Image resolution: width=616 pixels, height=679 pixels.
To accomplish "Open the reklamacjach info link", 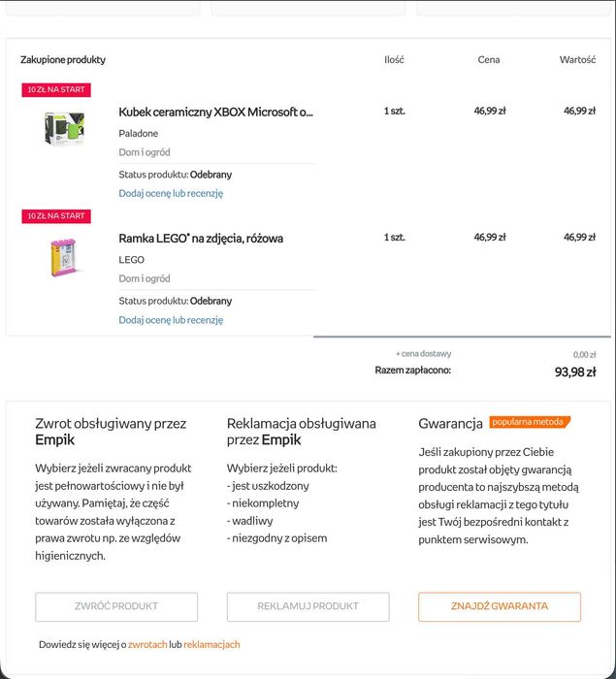I will [211, 644].
